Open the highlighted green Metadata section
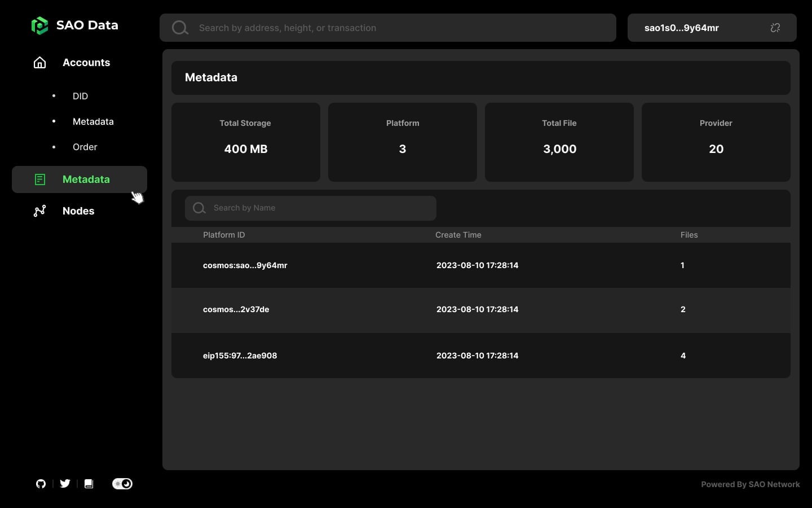The width and height of the screenshot is (812, 508). point(80,179)
